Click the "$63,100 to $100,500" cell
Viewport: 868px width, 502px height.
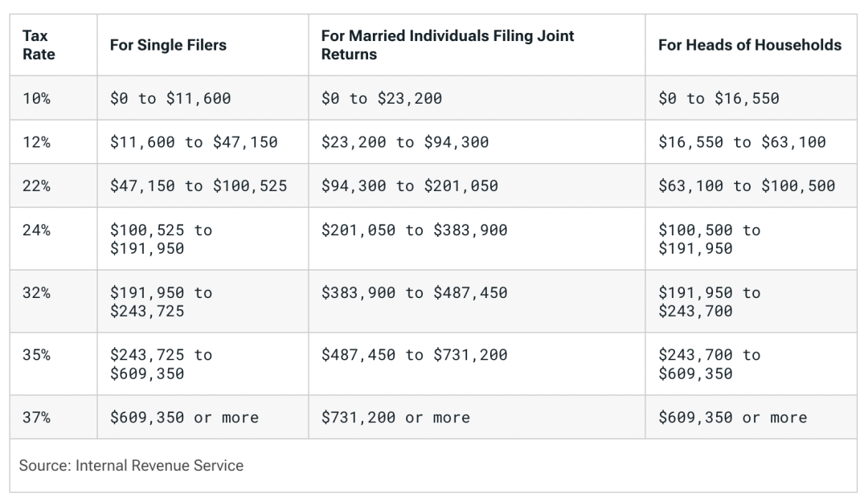746,186
